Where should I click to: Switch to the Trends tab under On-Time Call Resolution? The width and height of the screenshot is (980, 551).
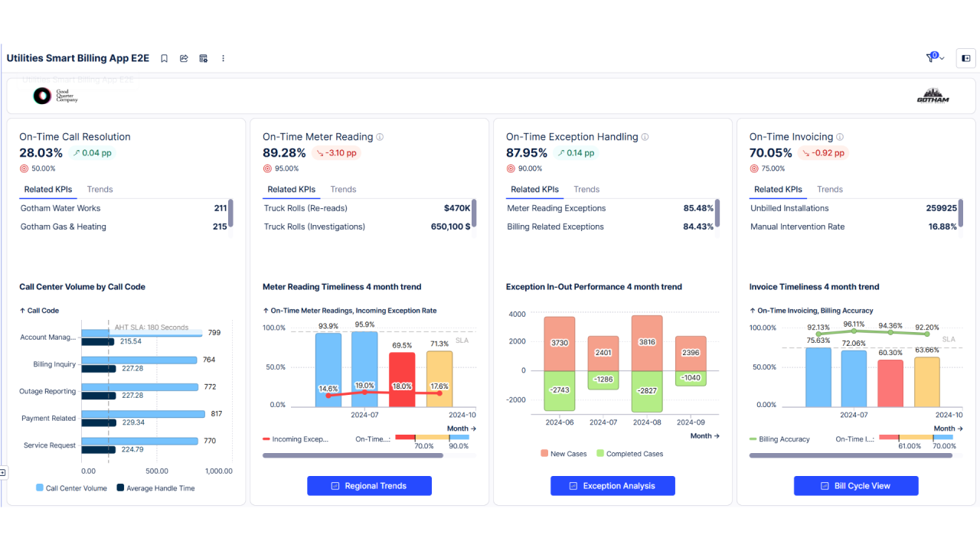tap(100, 189)
